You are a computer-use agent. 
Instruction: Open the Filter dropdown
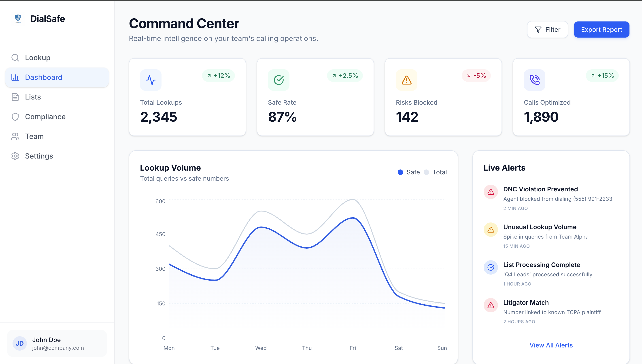(547, 29)
